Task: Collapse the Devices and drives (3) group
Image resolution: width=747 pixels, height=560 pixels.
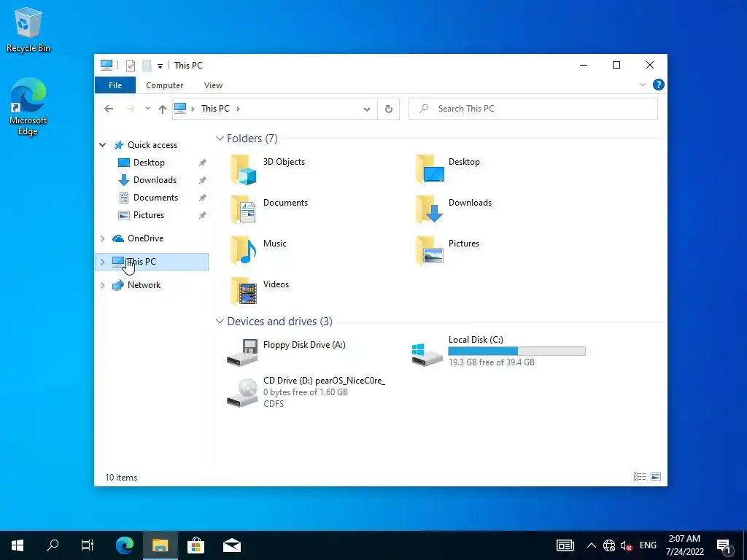Action: coord(220,322)
